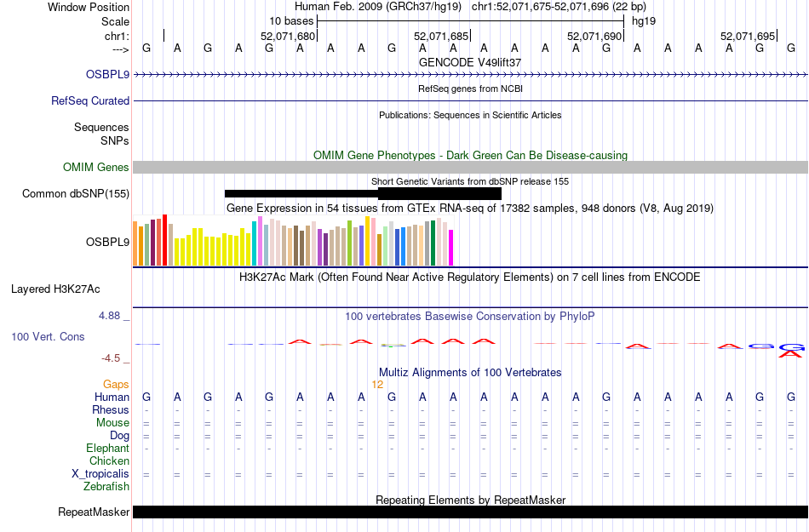Click Multiz Alignments of 100 Vertebrates title

point(470,372)
